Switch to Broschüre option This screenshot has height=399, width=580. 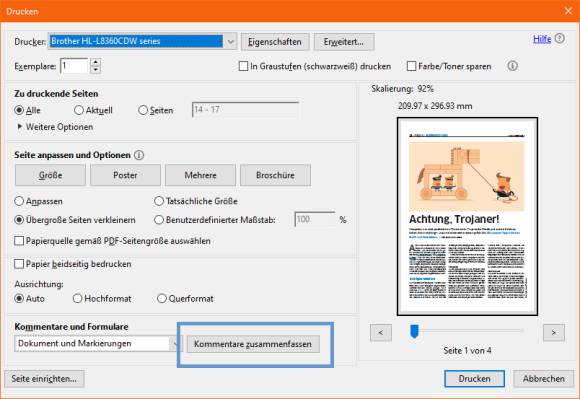[275, 175]
